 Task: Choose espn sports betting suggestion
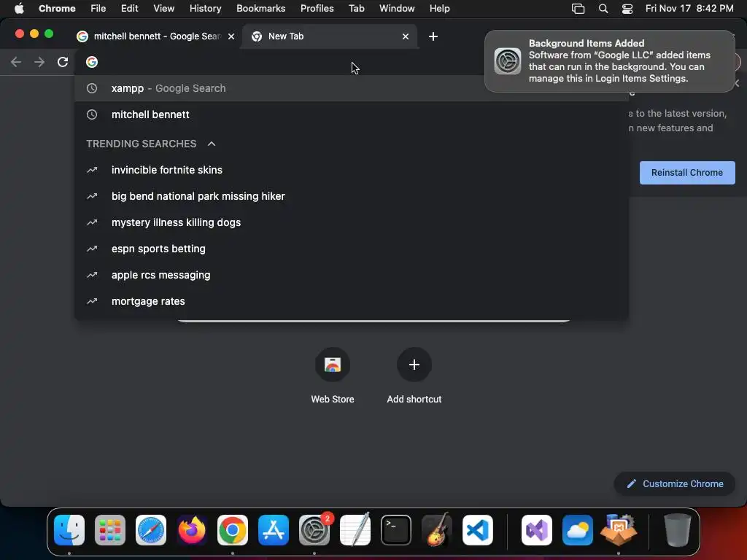(x=352, y=249)
